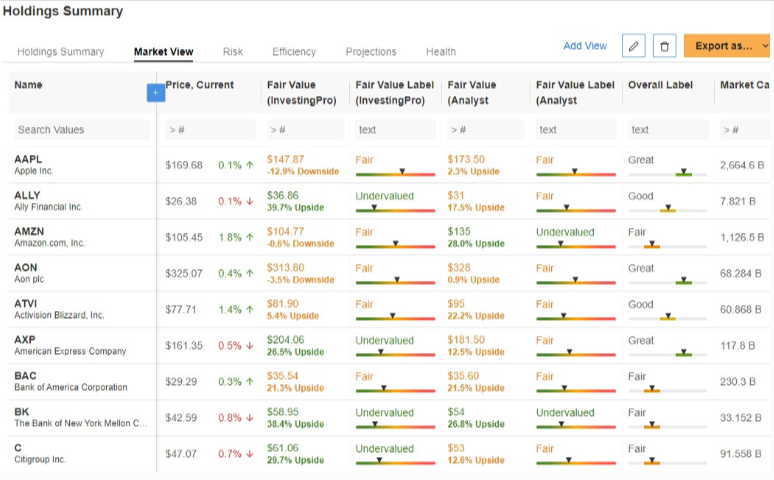Click Citigroup 0.7% down arrow indicator
The image size is (774, 480).
point(250,454)
